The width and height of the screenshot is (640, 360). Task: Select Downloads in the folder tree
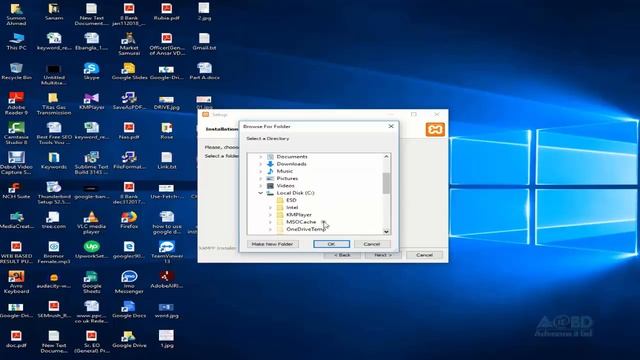[291, 164]
